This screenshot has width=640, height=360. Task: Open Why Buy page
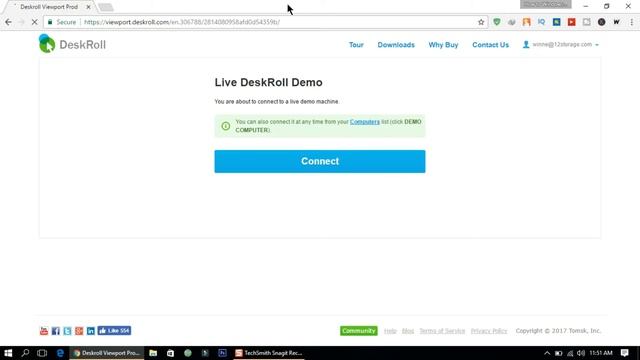pos(443,45)
